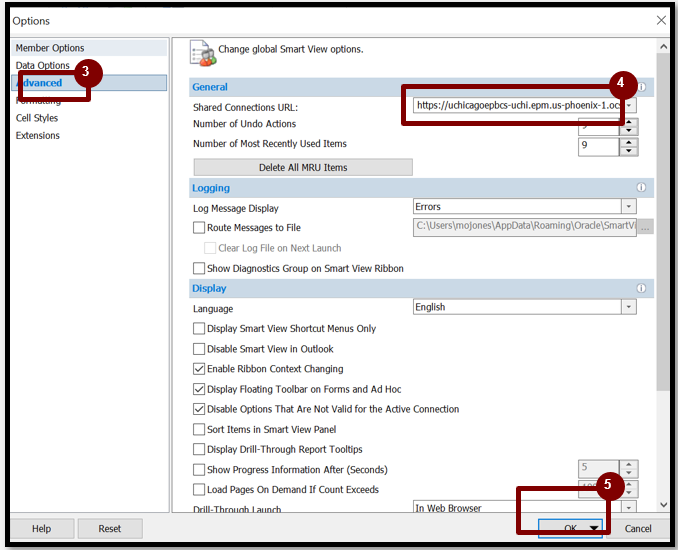Open the Member Options page
Screen dimensions: 678x550
point(89,48)
